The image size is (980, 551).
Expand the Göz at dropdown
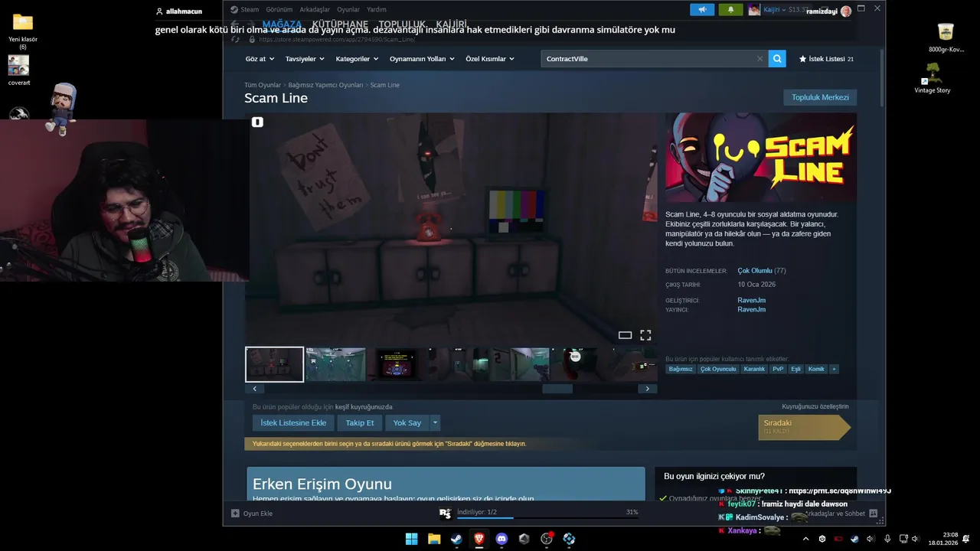click(259, 59)
